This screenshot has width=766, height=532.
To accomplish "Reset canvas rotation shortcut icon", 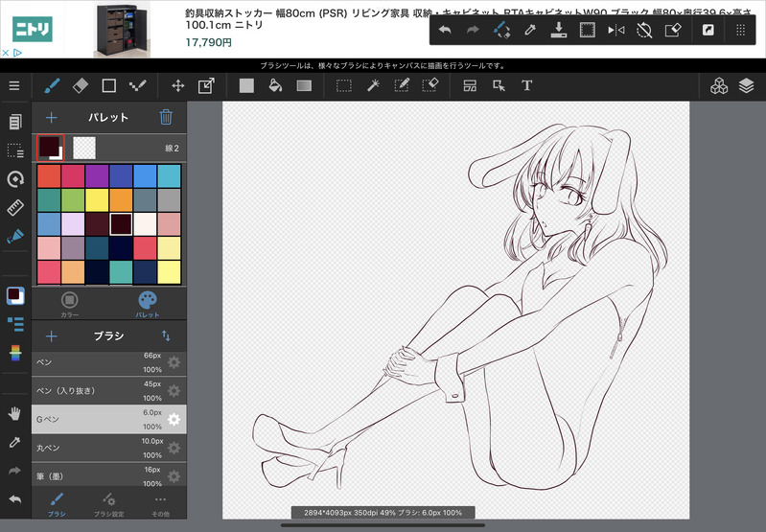I will click(644, 31).
